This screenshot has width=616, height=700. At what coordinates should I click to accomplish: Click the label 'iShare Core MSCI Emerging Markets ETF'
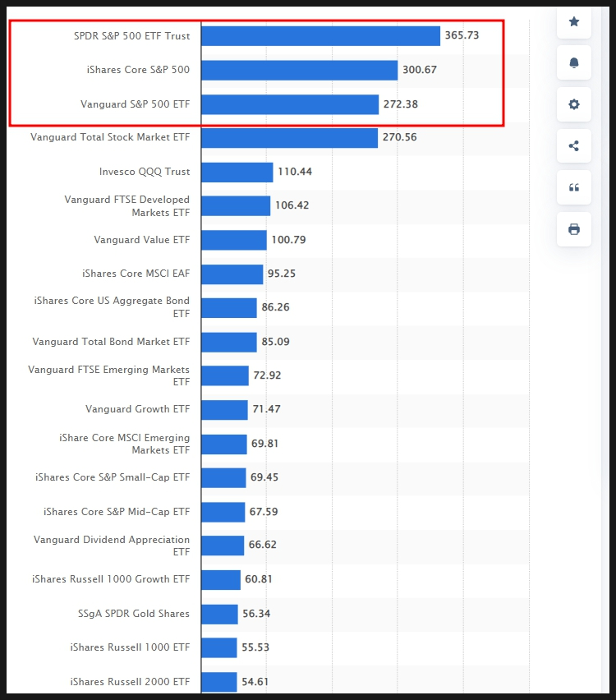pos(125,444)
